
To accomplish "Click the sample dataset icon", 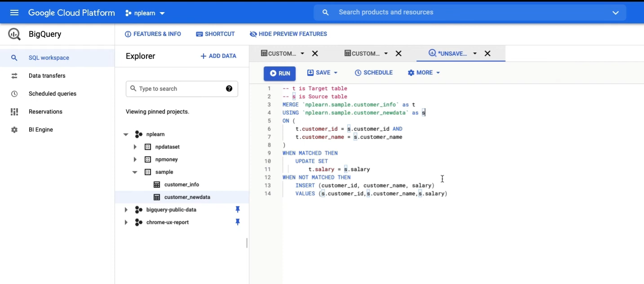I will coord(148,172).
